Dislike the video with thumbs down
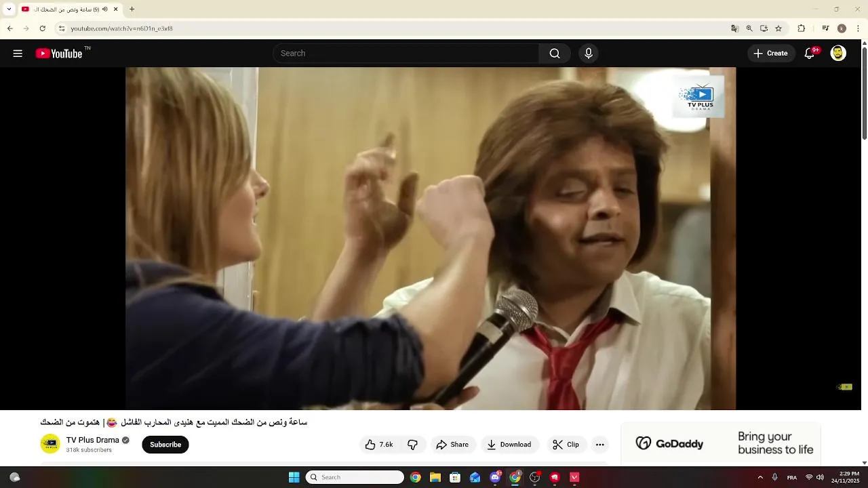Screen dimensions: 868x488 tap(413, 445)
